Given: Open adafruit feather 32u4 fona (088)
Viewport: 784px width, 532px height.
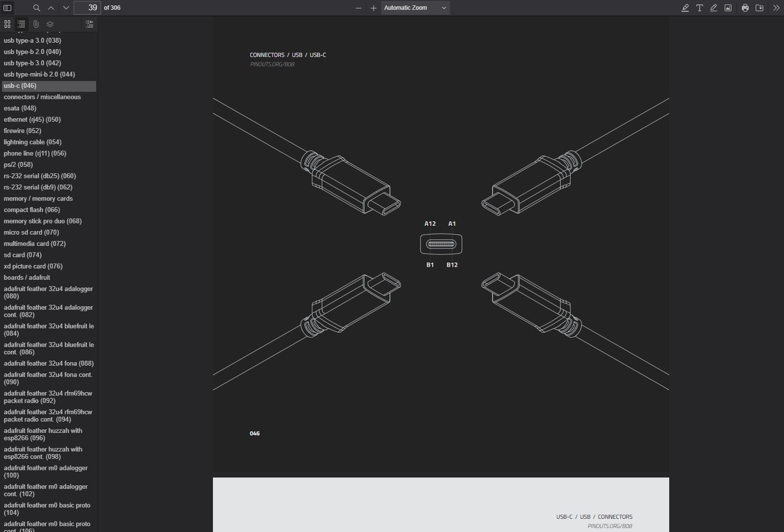Looking at the screenshot, I should [49, 364].
